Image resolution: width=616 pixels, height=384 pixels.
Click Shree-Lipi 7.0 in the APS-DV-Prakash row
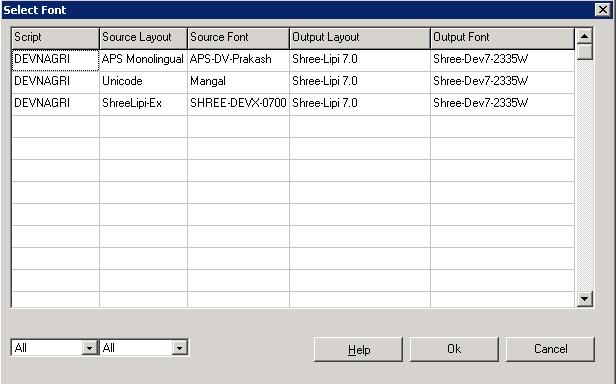pyautogui.click(x=360, y=60)
